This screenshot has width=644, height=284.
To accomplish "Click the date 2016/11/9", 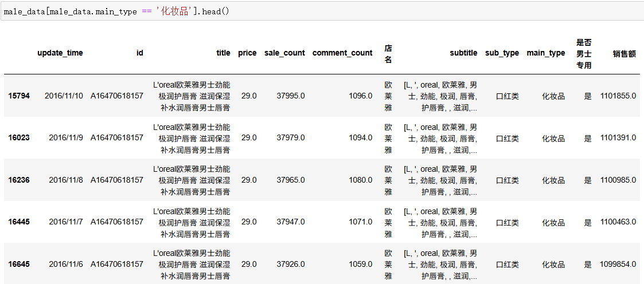I will [x=66, y=138].
